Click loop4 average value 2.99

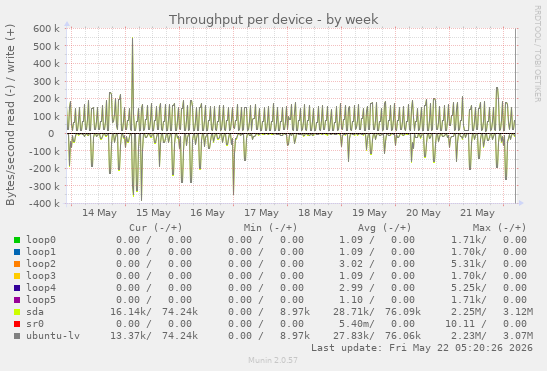pos(351,288)
